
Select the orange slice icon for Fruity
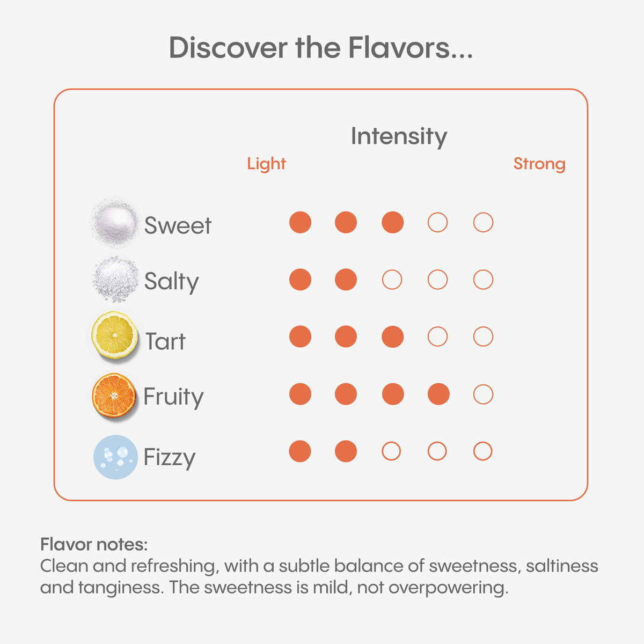point(114,396)
